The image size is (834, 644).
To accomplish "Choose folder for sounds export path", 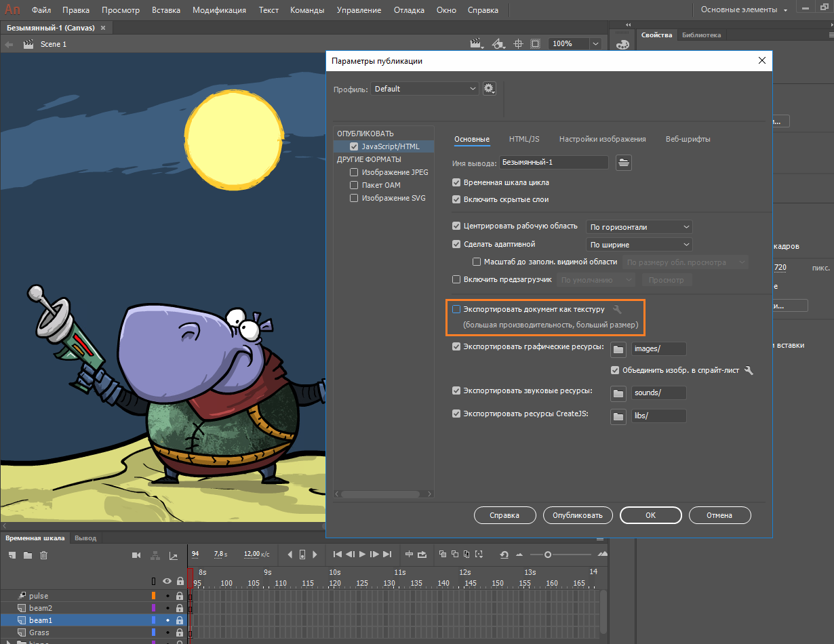I will tap(618, 393).
